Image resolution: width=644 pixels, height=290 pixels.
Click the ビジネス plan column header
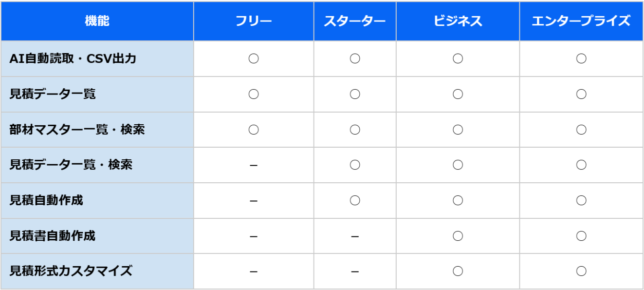458,21
